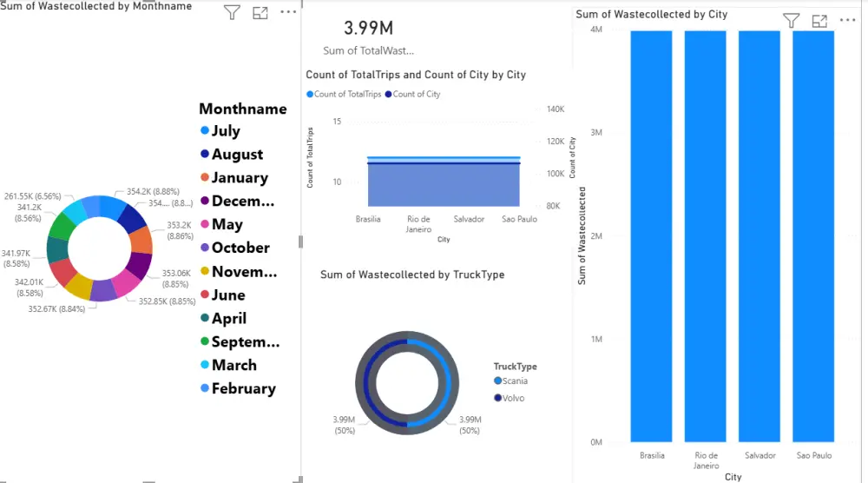Click Sum of TotalWast... card label
This screenshot has width=868, height=483.
369,50
